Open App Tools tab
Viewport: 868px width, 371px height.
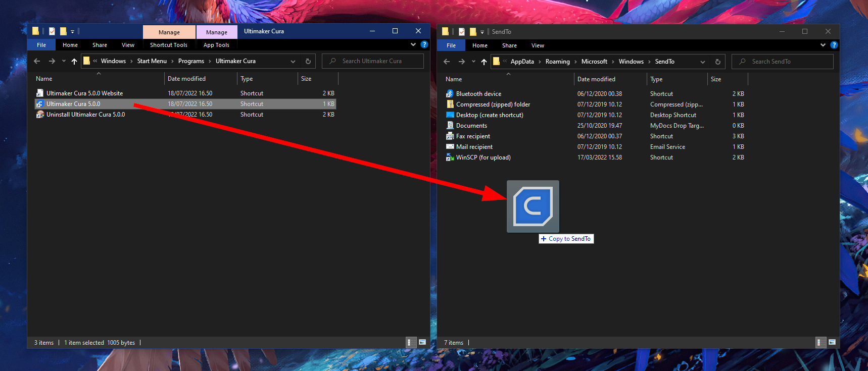(216, 45)
